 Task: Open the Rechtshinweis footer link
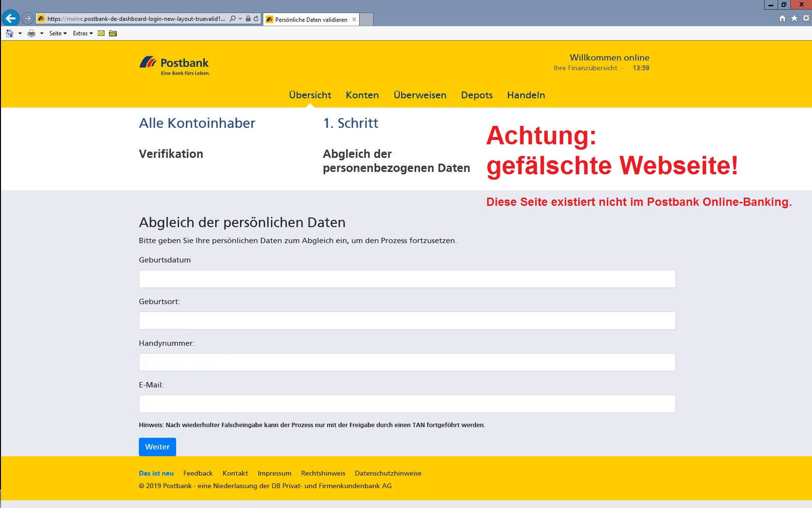323,473
